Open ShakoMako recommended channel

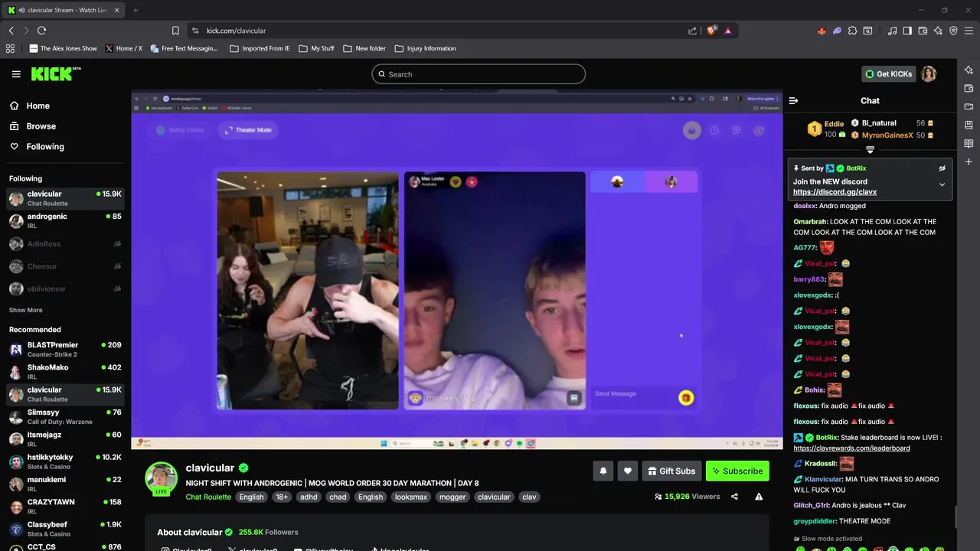(x=65, y=372)
